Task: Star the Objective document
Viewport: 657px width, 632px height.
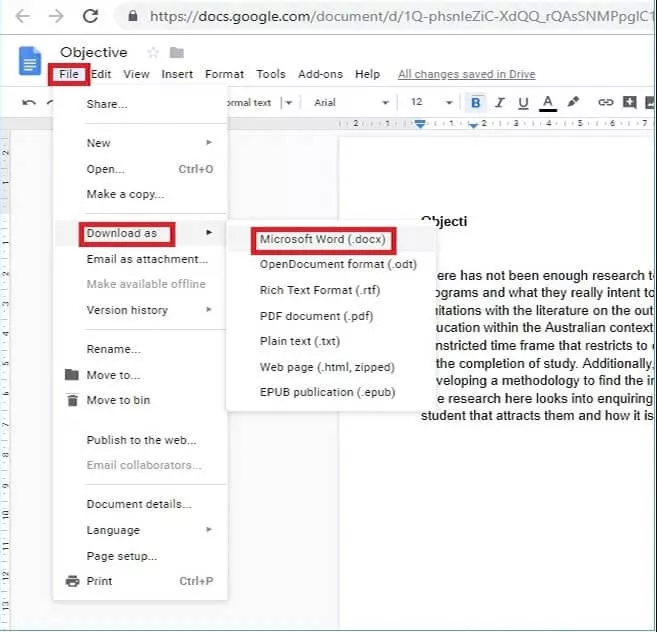Action: (x=153, y=53)
